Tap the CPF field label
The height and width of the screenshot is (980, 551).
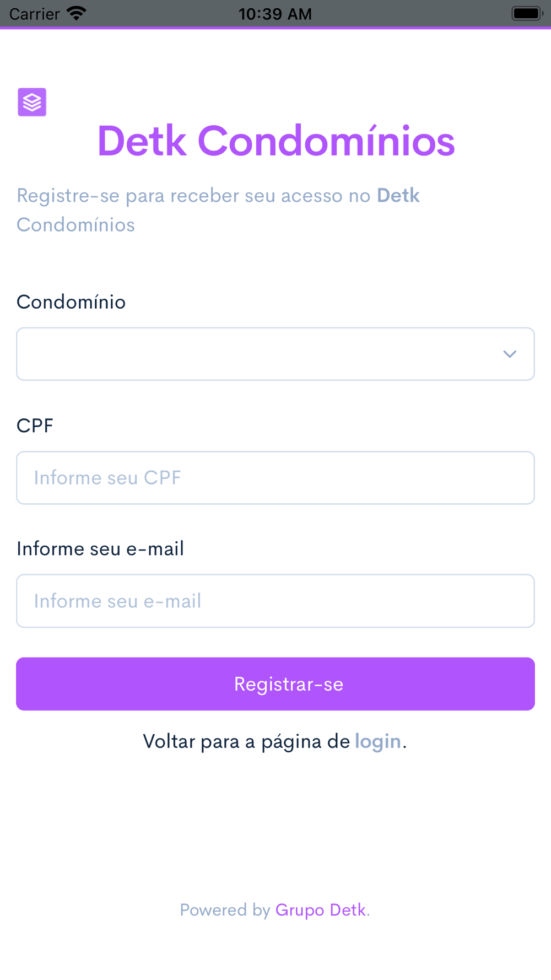click(35, 426)
